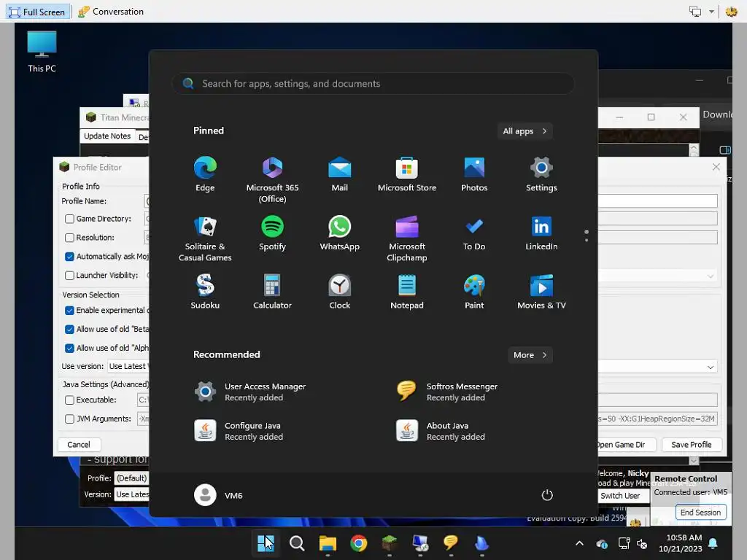The height and width of the screenshot is (560, 747).
Task: Show hidden system tray icons chevron
Action: point(579,543)
